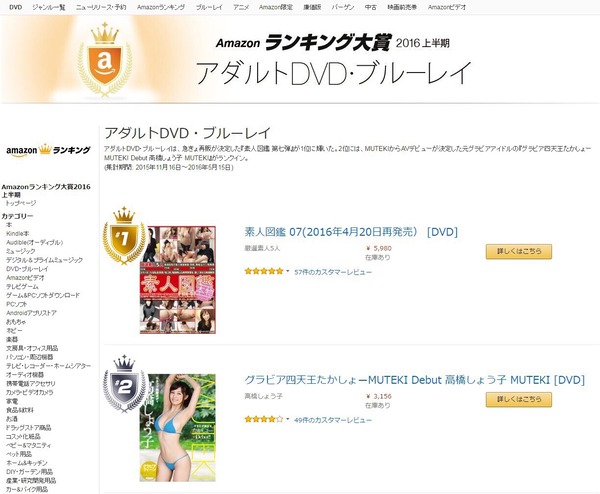Click 詳しくはこちら button for 高橋しょう子 DVD

point(518,399)
